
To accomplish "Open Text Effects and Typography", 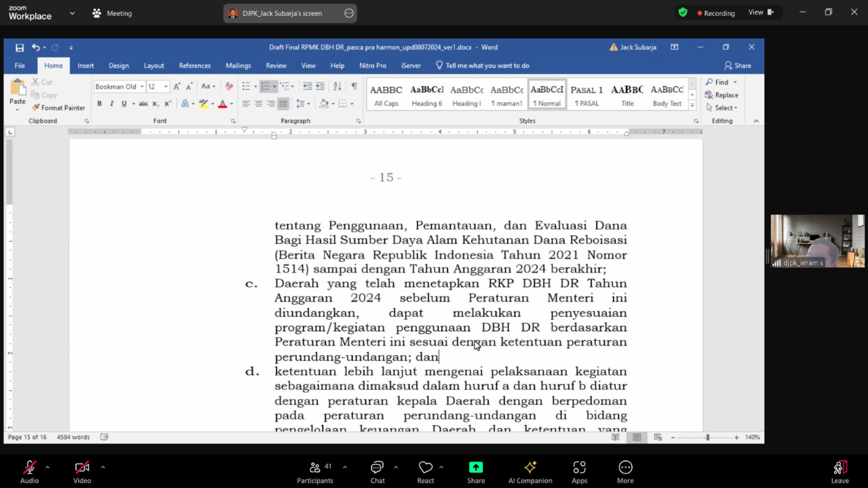I will click(185, 103).
